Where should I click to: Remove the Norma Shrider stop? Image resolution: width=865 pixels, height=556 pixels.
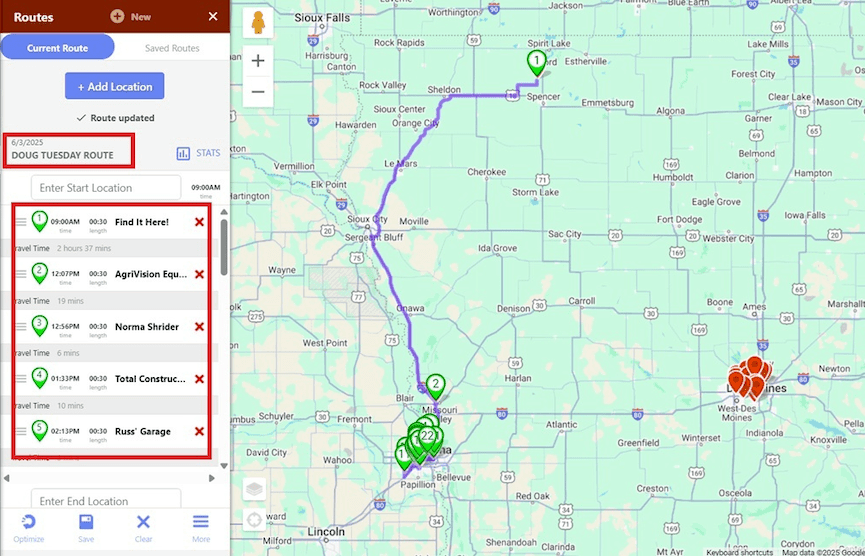[199, 327]
